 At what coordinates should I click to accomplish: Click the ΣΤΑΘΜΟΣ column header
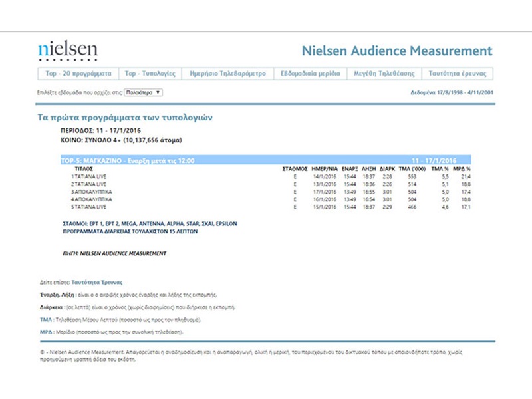[x=295, y=169]
